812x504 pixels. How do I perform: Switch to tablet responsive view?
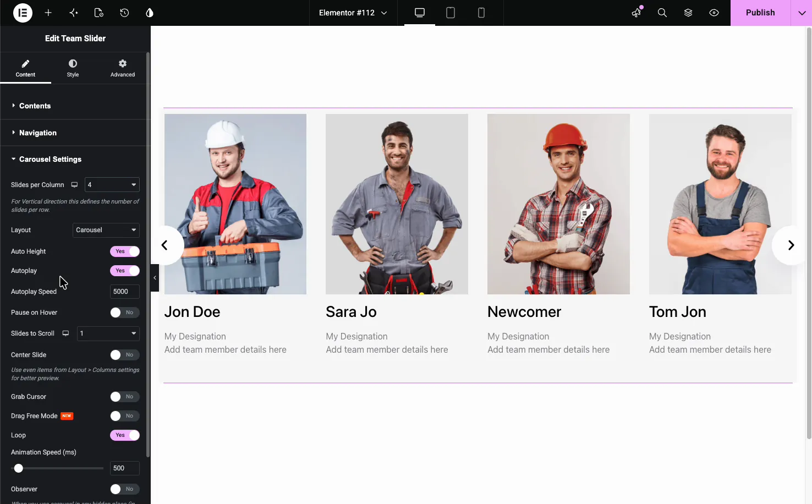click(x=451, y=13)
